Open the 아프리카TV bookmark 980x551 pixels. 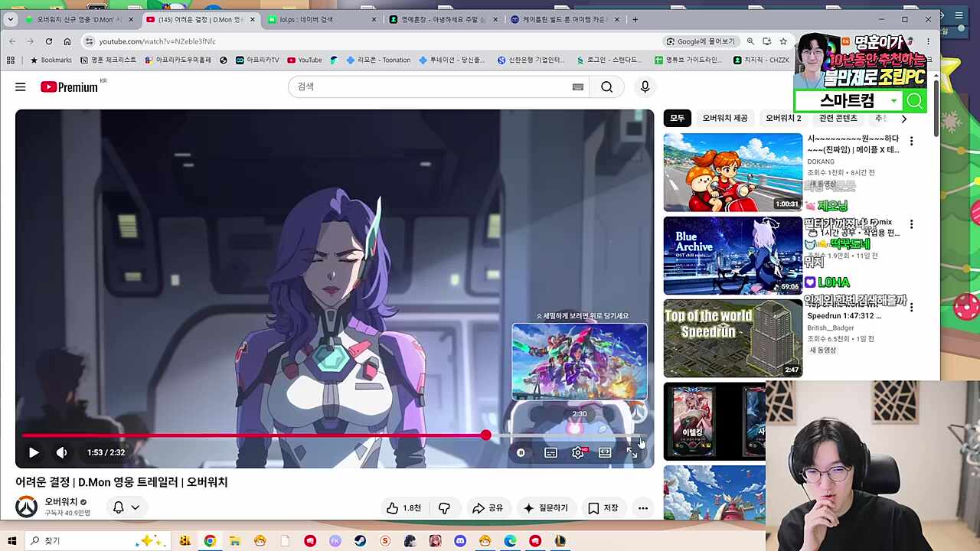click(257, 60)
